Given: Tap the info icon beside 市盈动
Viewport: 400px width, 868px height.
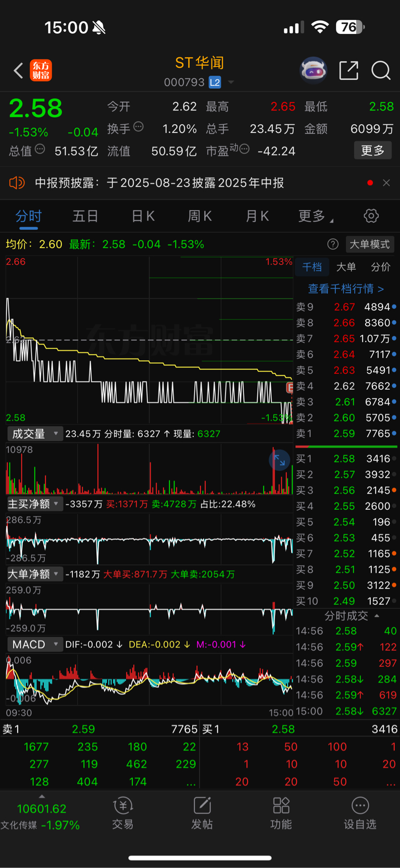Looking at the screenshot, I should [x=244, y=150].
